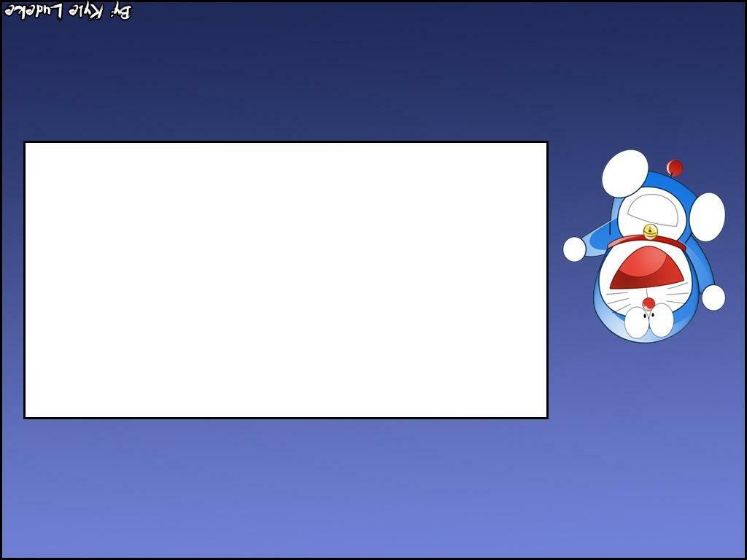Viewport: 747px width, 560px height.
Task: Click inside the large white rectangle
Action: pyautogui.click(x=286, y=280)
